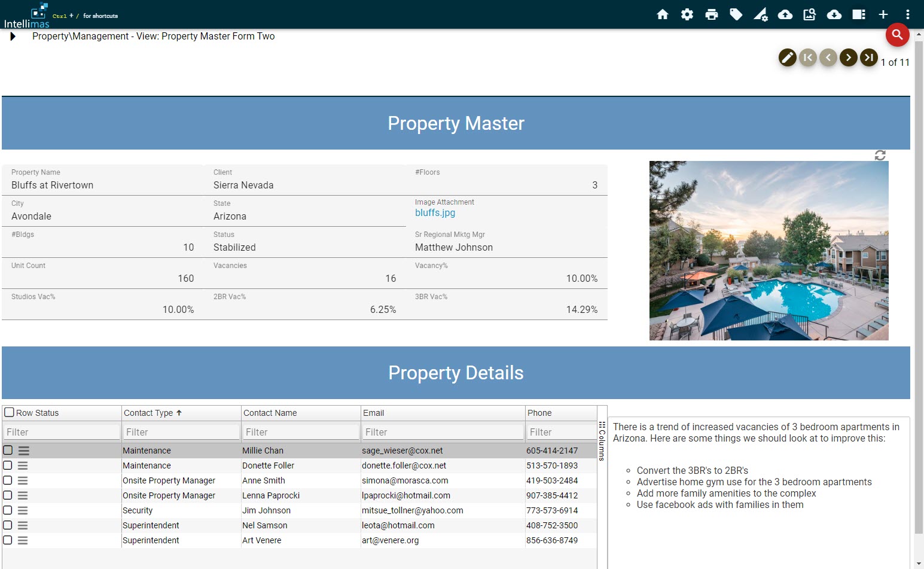This screenshot has height=569, width=924.
Task: Open the red search button
Action: [897, 35]
